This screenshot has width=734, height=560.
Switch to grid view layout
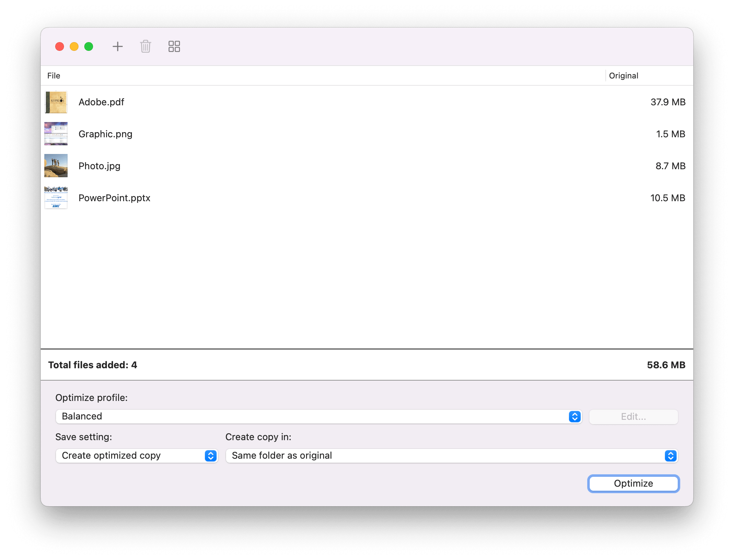coord(174,46)
